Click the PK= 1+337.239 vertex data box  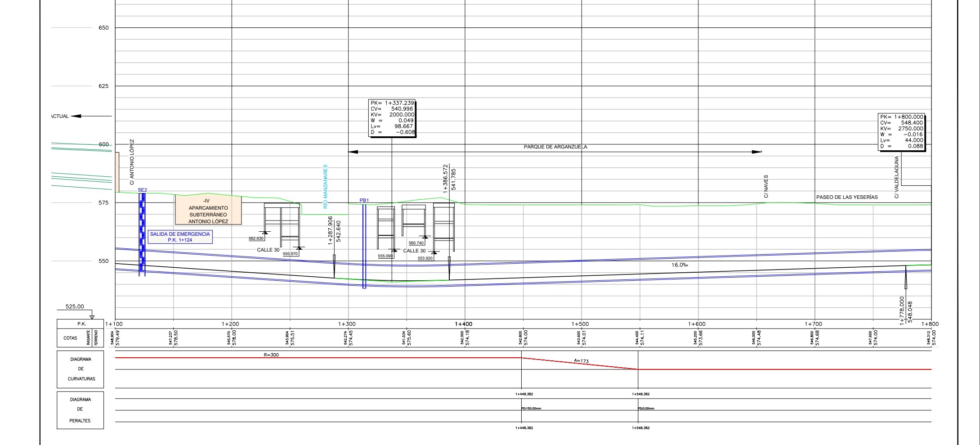392,118
